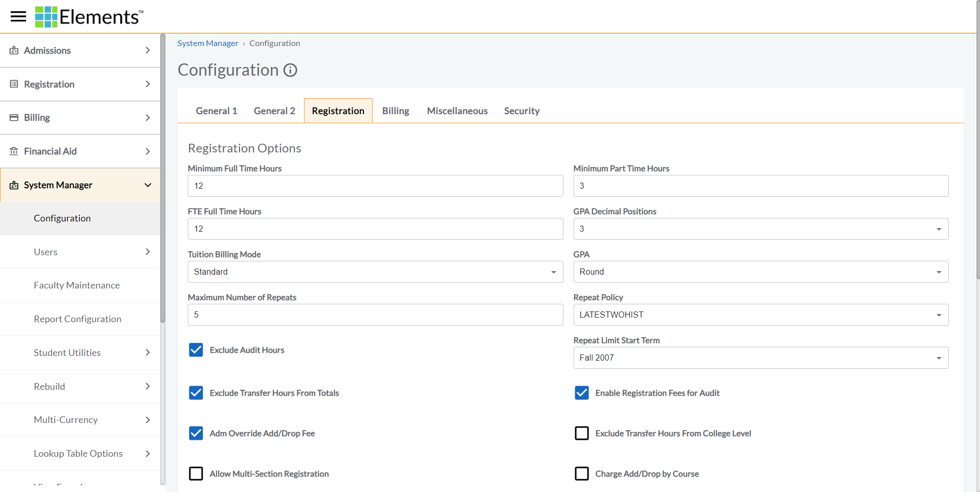Click the FTE Full Time Hours field
The height and width of the screenshot is (492, 980).
[x=375, y=229]
